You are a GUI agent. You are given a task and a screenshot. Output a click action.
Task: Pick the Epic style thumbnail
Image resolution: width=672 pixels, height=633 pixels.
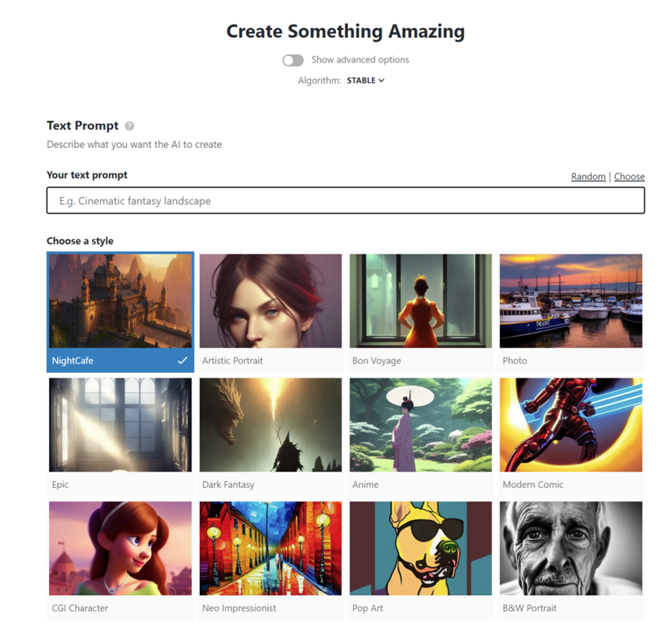tap(121, 436)
